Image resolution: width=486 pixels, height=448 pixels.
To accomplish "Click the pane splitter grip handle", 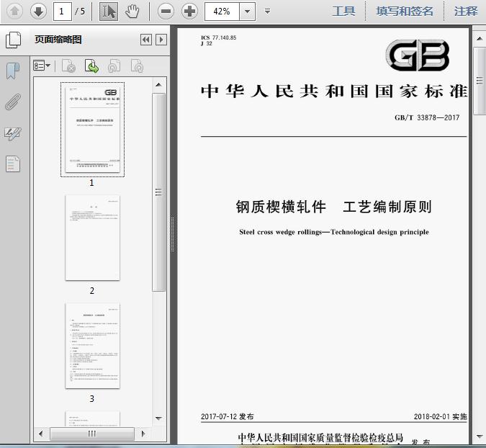I will pos(173,234).
